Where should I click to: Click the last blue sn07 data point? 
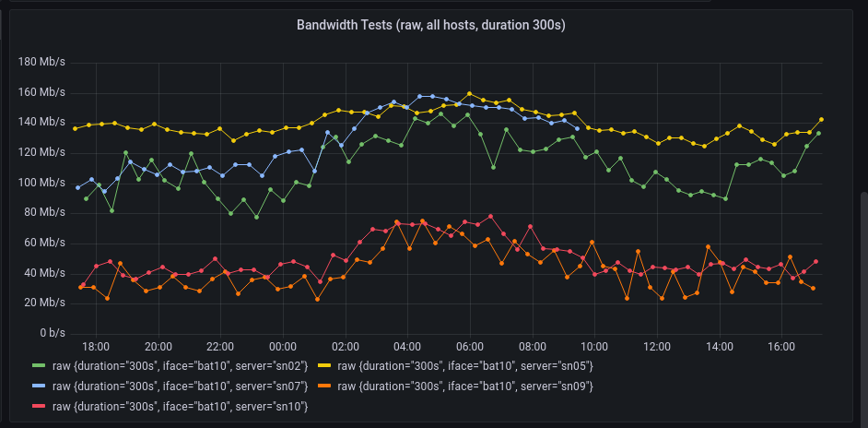click(577, 128)
